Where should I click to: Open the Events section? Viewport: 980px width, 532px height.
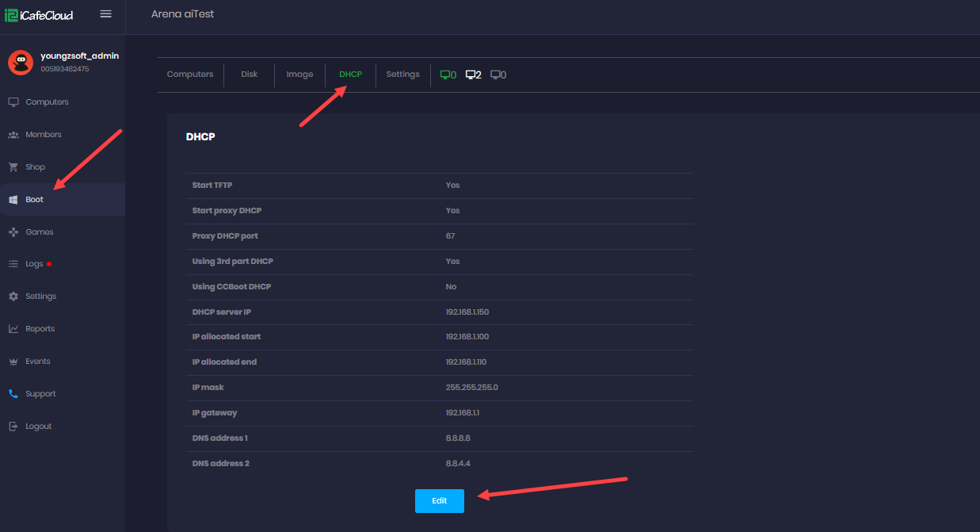coord(37,361)
